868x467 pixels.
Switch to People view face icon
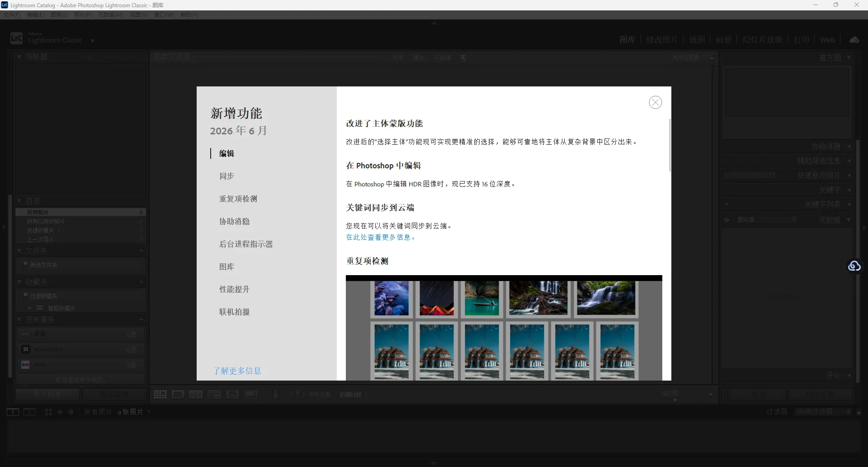(x=232, y=395)
